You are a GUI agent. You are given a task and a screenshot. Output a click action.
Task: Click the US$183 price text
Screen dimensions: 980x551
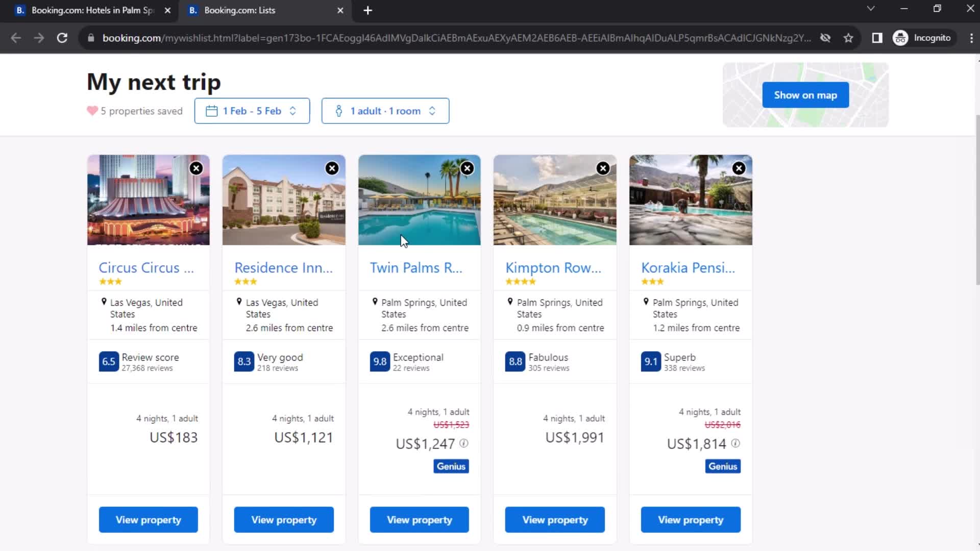[x=174, y=437]
